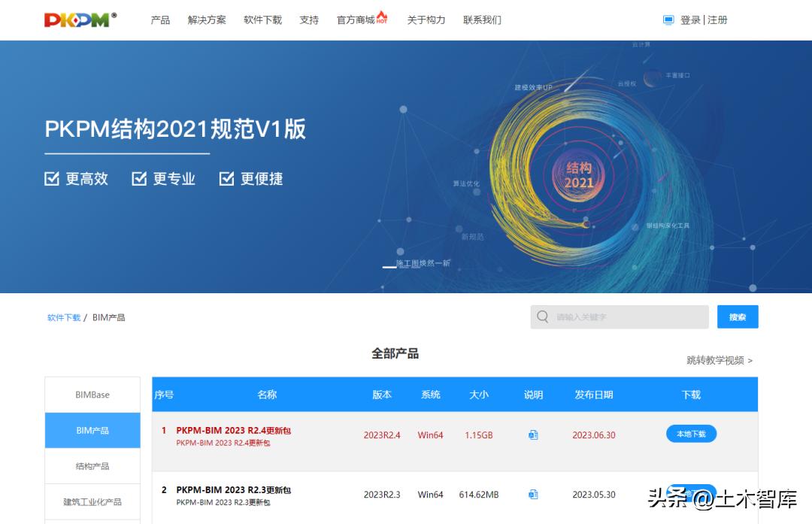The width and height of the screenshot is (812, 524).
Task: Open the 软件下载 menu
Action: pos(262,20)
